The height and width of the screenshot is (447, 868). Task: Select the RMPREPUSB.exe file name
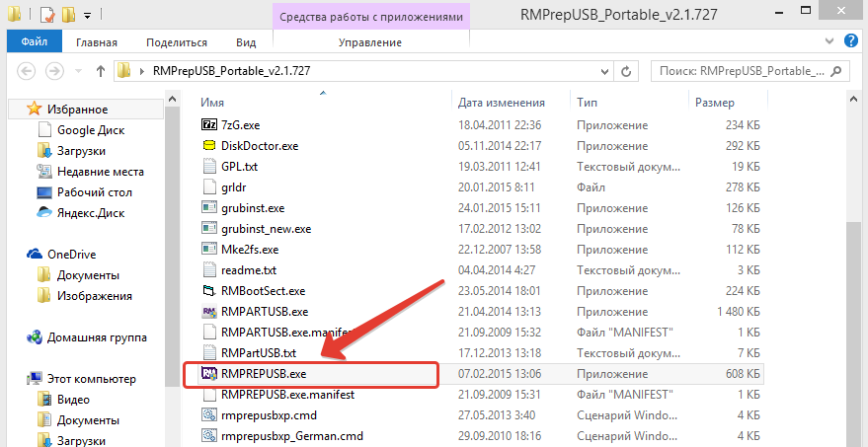click(x=264, y=374)
